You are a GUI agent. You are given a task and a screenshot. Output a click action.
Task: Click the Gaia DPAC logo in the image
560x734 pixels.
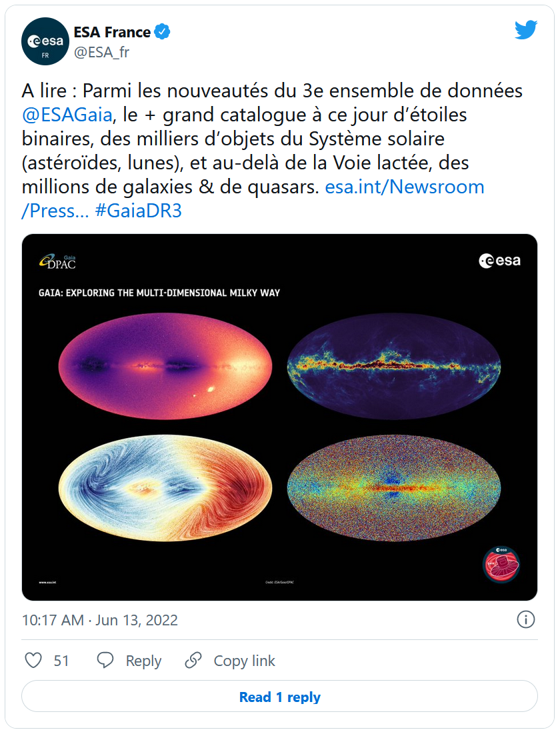click(57, 261)
